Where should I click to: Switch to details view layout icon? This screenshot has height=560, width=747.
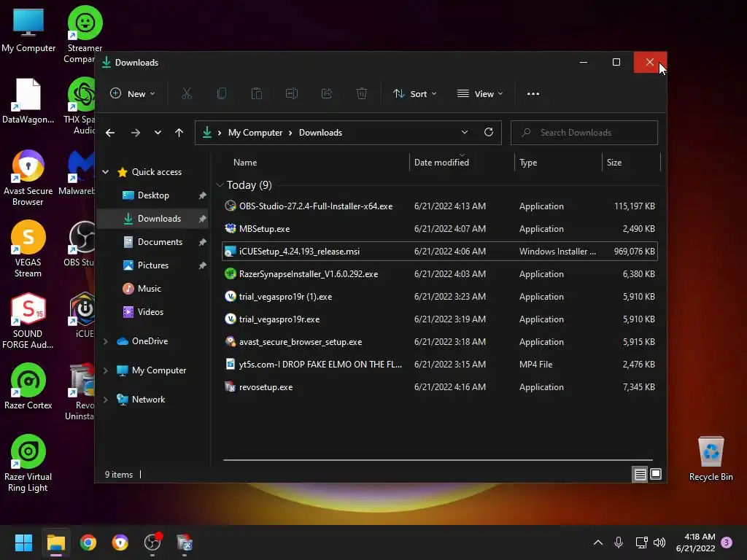[640, 474]
